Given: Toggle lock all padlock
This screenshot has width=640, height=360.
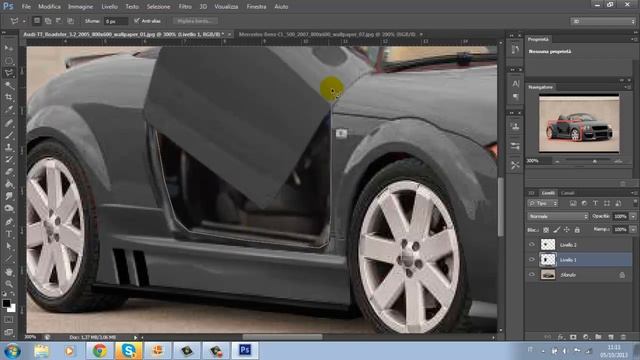Looking at the screenshot, I should (x=577, y=230).
